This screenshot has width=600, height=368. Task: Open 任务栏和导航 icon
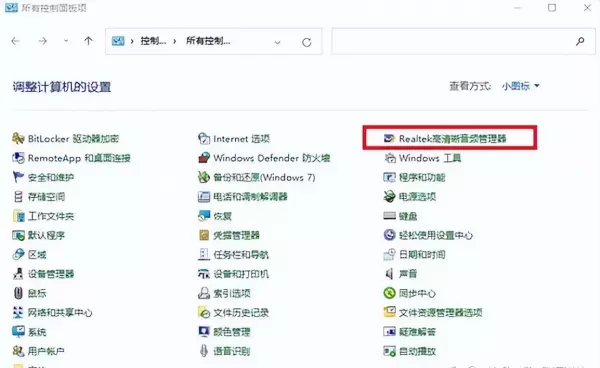pyautogui.click(x=204, y=254)
